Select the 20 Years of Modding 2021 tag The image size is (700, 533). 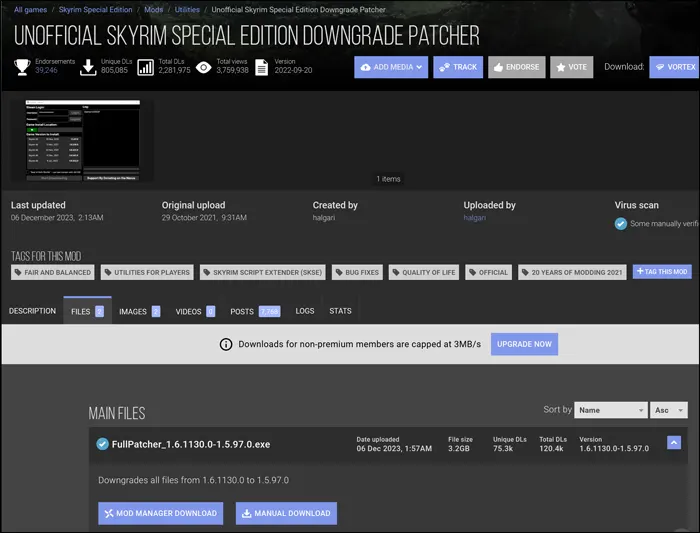pyautogui.click(x=572, y=272)
